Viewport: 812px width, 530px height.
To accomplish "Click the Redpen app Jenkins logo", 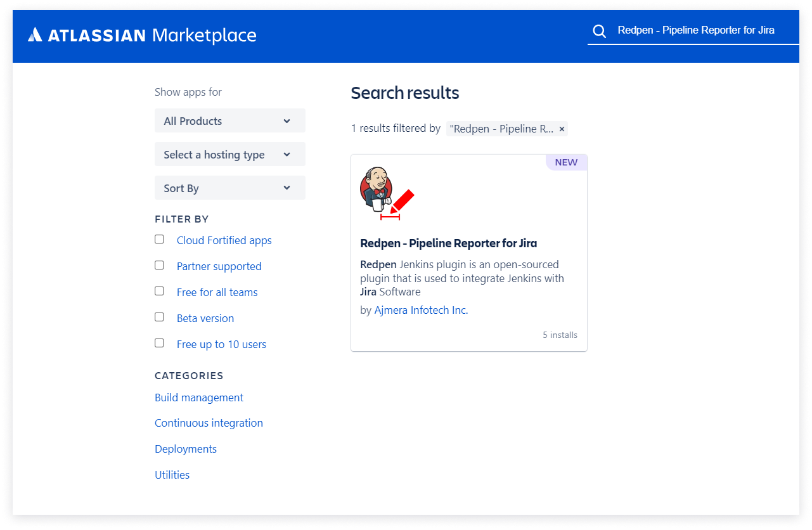I will [387, 193].
